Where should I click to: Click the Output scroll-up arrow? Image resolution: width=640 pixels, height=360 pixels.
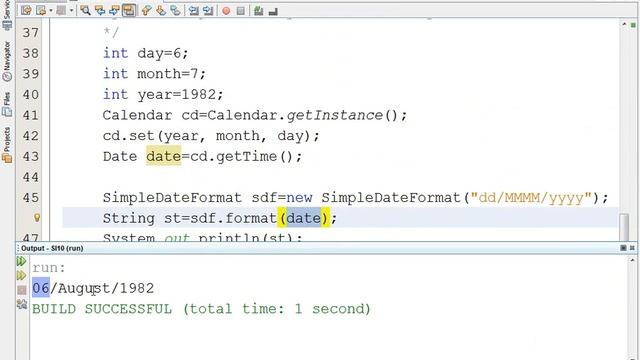point(632,260)
